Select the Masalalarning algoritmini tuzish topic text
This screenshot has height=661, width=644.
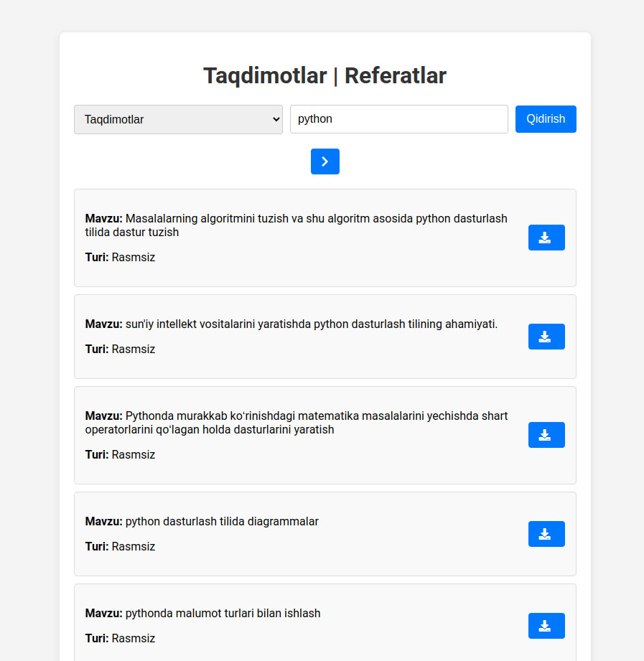coord(296,225)
